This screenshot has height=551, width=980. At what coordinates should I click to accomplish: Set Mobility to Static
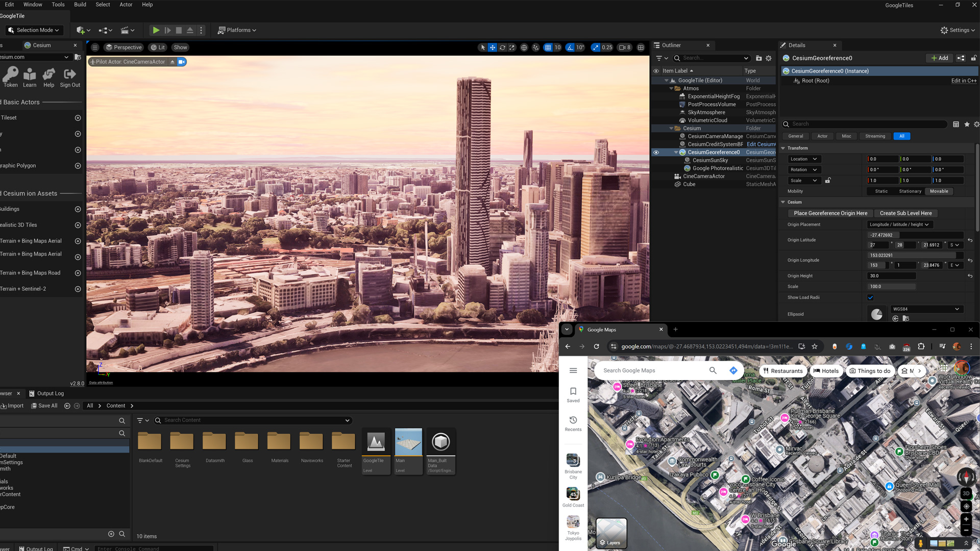click(x=881, y=191)
